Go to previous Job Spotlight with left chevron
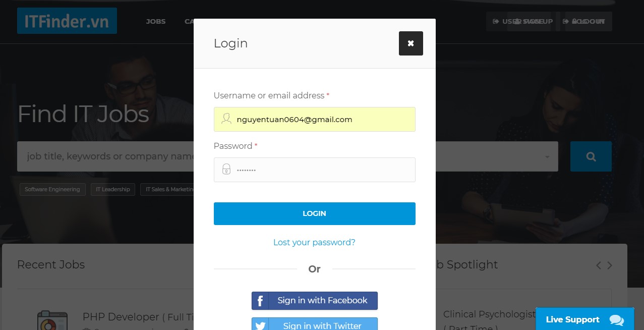The image size is (644, 330). pos(599,265)
